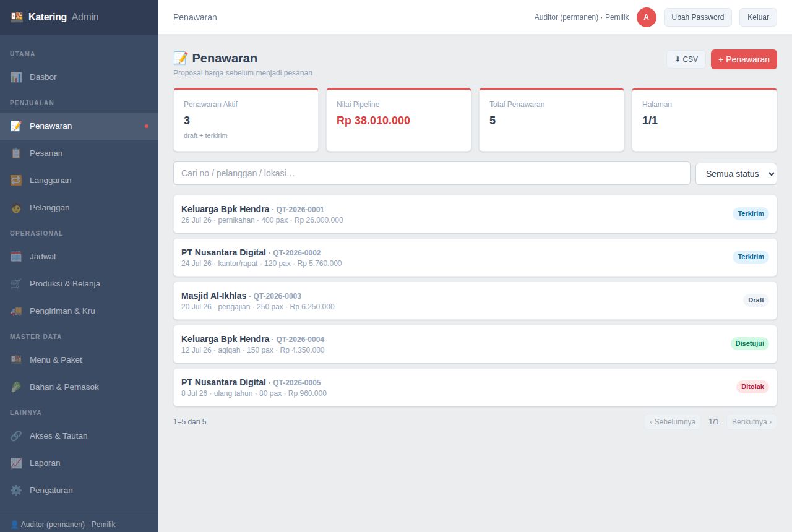Image resolution: width=792 pixels, height=532 pixels.
Task: Click the Bahan & Pemasok sidebar label
Action: pyautogui.click(x=64, y=387)
